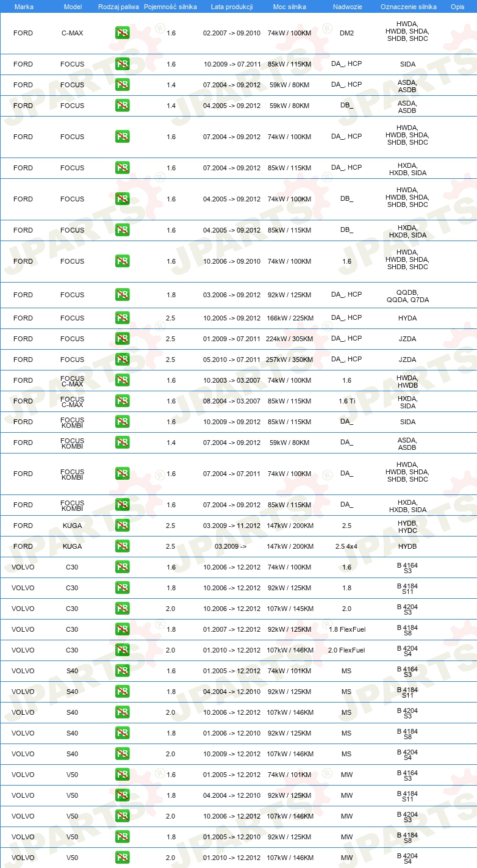Click the Marka column header
The height and width of the screenshot is (868, 477).
click(24, 6)
